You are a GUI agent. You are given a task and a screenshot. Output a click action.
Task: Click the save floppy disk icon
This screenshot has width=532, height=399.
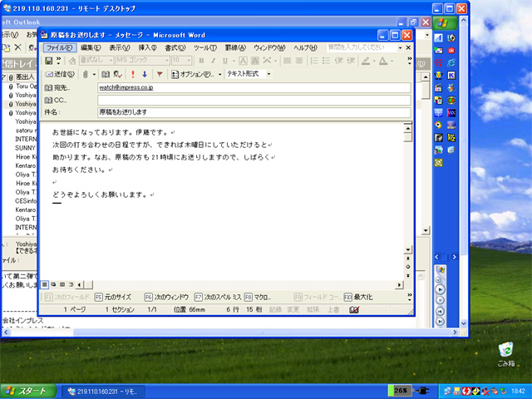[49, 61]
